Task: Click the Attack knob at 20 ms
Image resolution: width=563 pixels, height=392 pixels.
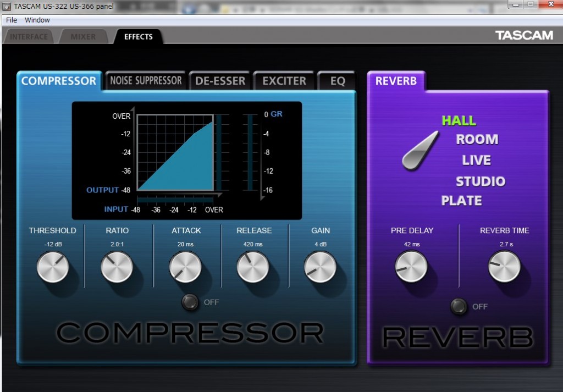Action: (x=185, y=267)
